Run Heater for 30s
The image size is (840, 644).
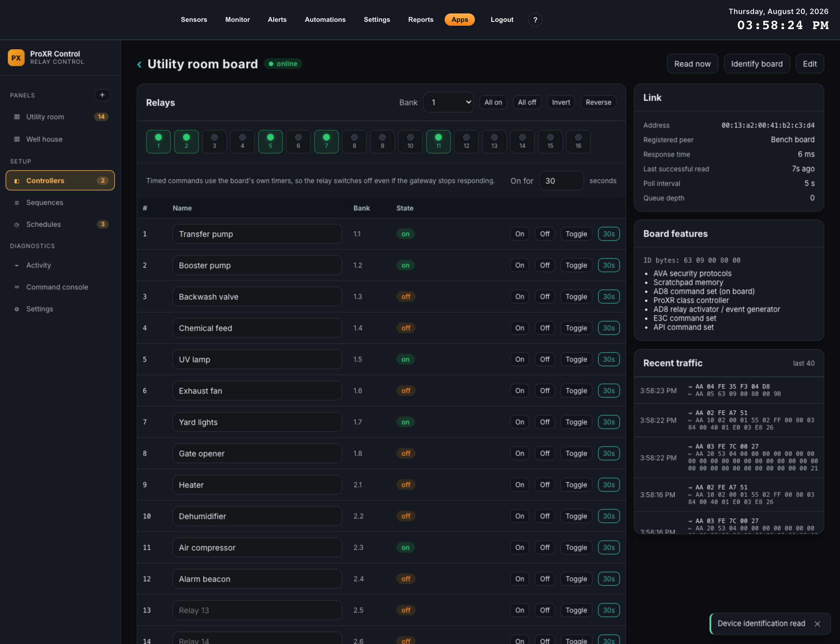pyautogui.click(x=609, y=485)
